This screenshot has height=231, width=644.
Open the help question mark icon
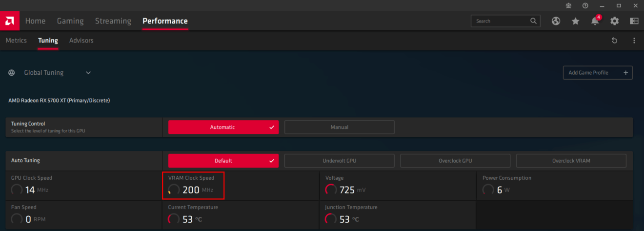pyautogui.click(x=585, y=5)
